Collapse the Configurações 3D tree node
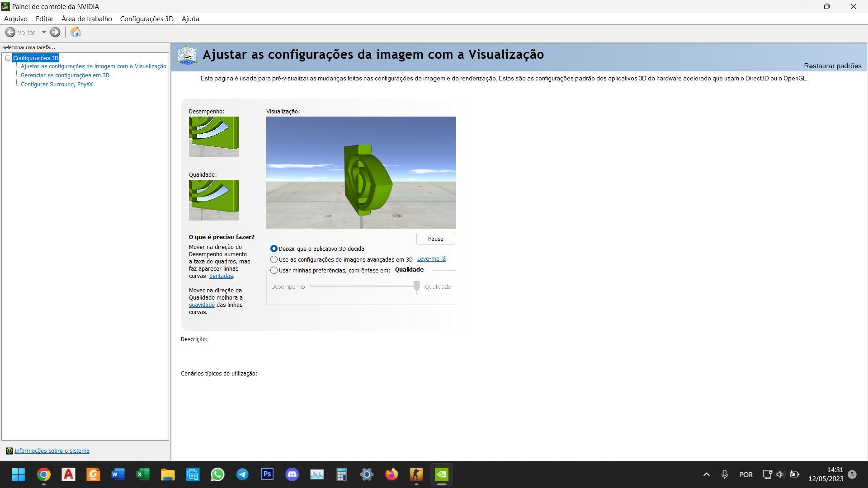This screenshot has width=868, height=488. click(x=8, y=58)
